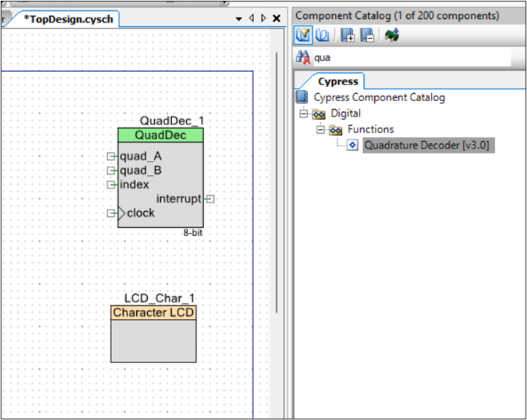Select the QuadDec_1 instance label
The width and height of the screenshot is (527, 420).
171,121
